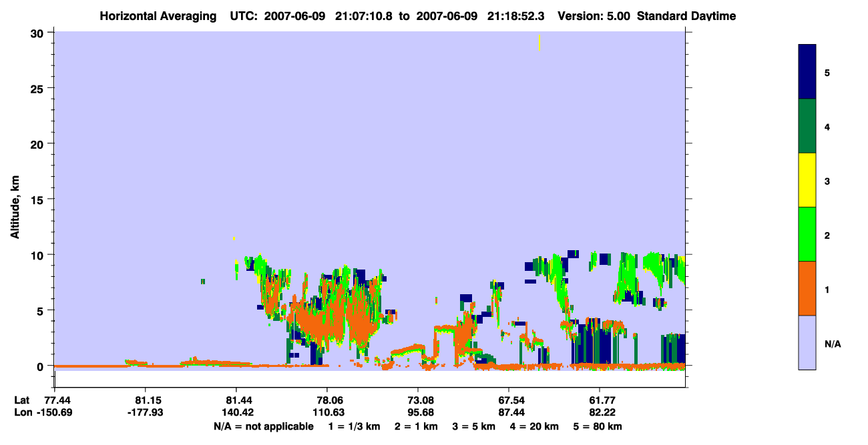The height and width of the screenshot is (445, 868).
Task: Click longitude value -150.69
Action: [54, 412]
